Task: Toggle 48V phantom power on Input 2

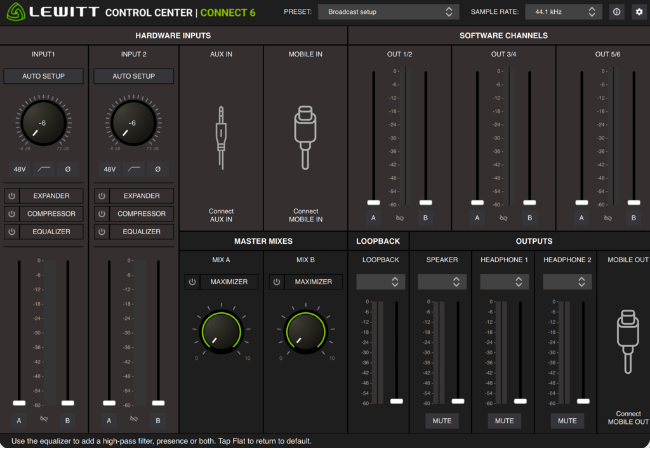Action: pos(109,169)
